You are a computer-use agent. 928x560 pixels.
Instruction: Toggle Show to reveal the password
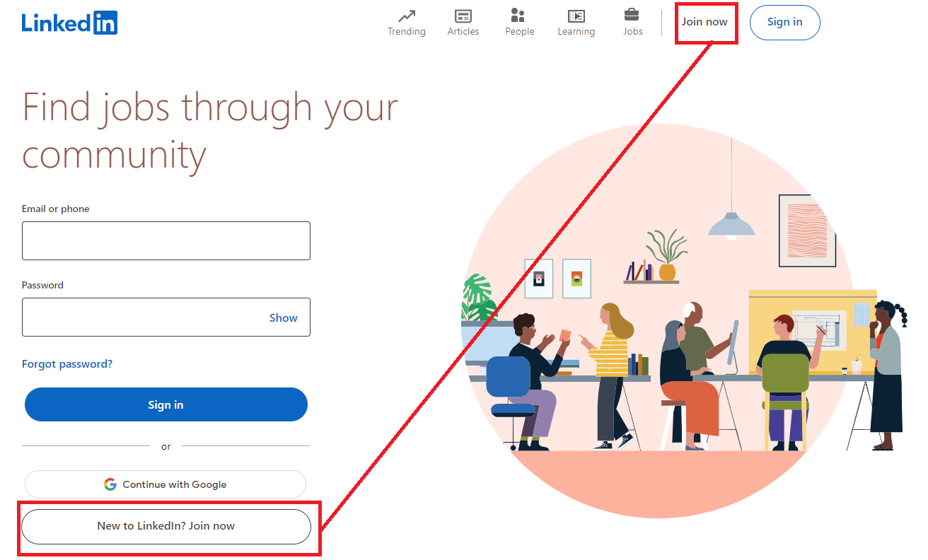coord(283,318)
